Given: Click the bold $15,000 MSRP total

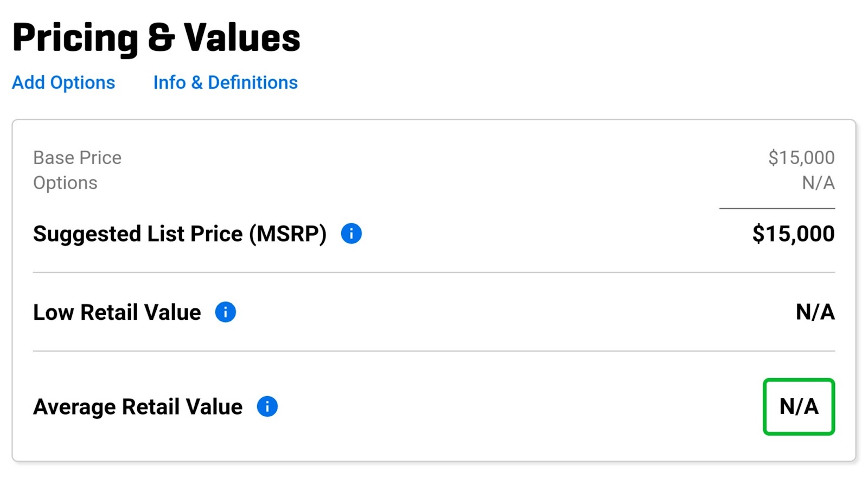Looking at the screenshot, I should coord(793,234).
